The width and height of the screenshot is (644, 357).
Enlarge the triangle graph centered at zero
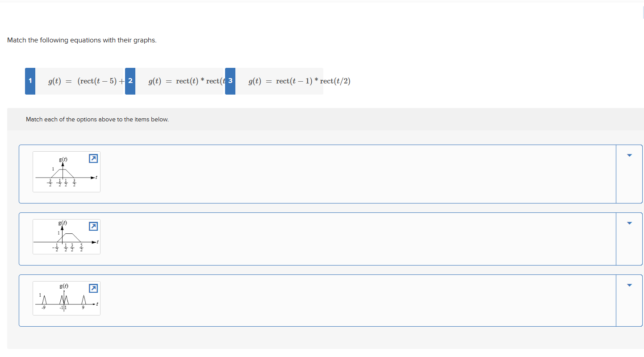tap(93, 158)
